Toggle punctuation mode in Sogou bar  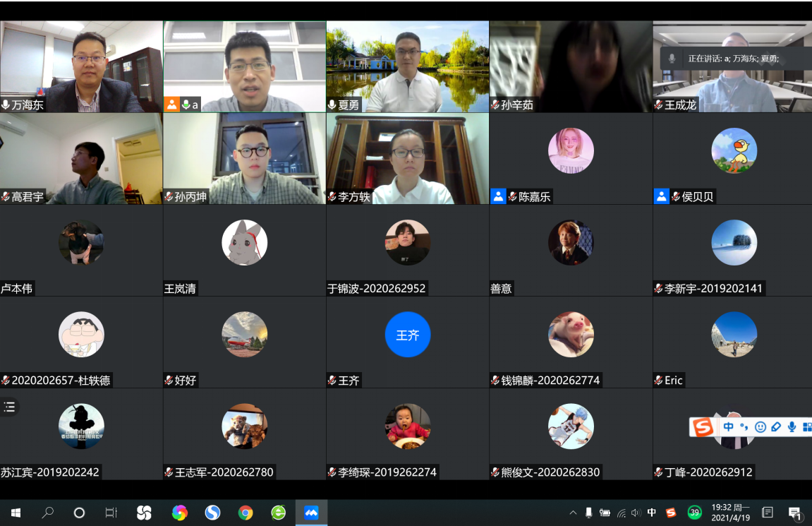pyautogui.click(x=744, y=427)
